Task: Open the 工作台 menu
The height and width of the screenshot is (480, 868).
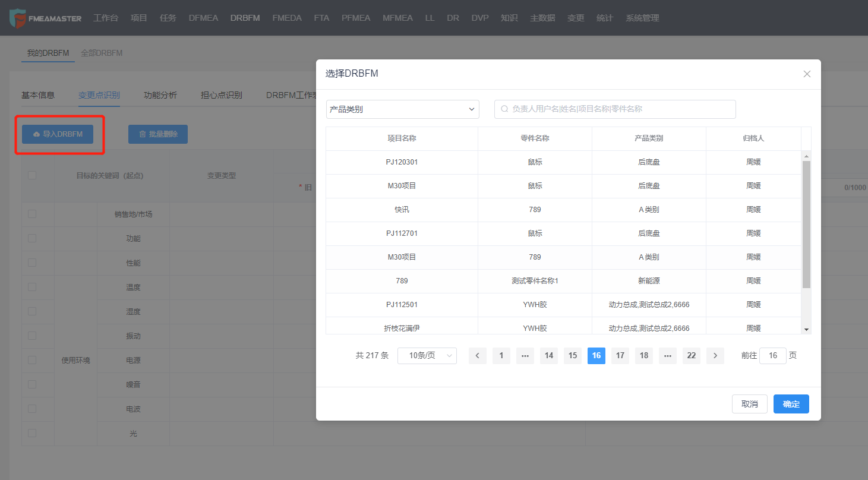Action: tap(106, 18)
